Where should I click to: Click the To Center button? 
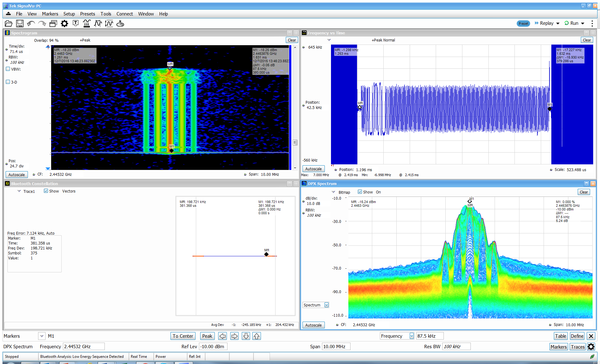(x=183, y=336)
